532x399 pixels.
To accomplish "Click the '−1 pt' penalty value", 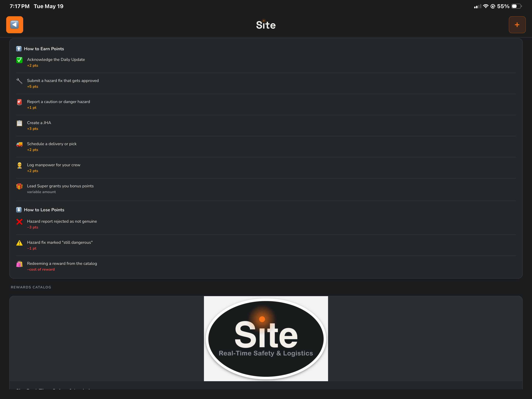I will pyautogui.click(x=32, y=248).
